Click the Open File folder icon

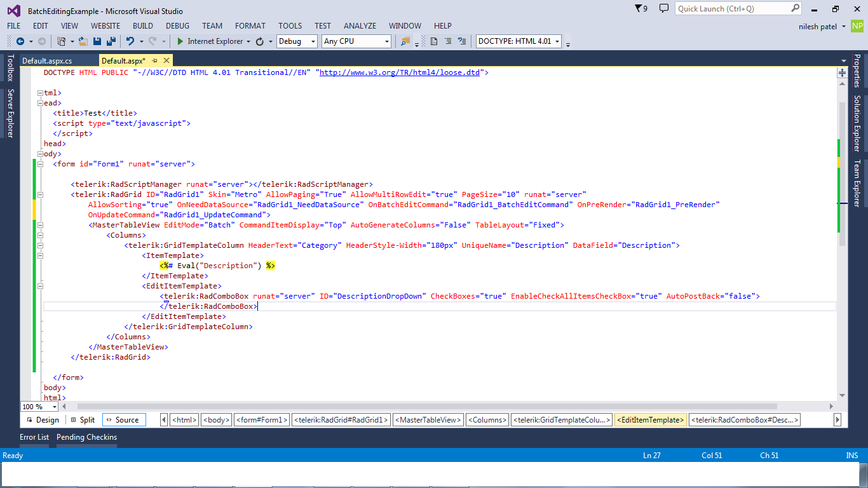pyautogui.click(x=83, y=41)
